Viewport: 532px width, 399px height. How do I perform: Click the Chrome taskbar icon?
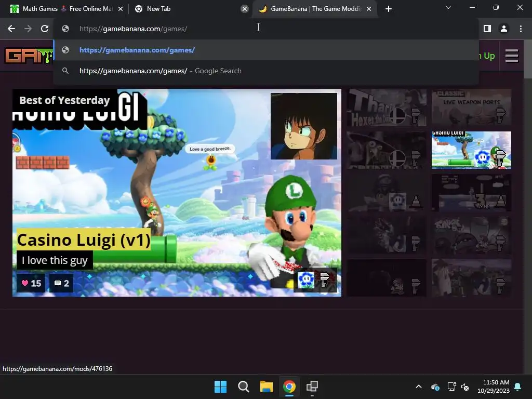tap(289, 387)
